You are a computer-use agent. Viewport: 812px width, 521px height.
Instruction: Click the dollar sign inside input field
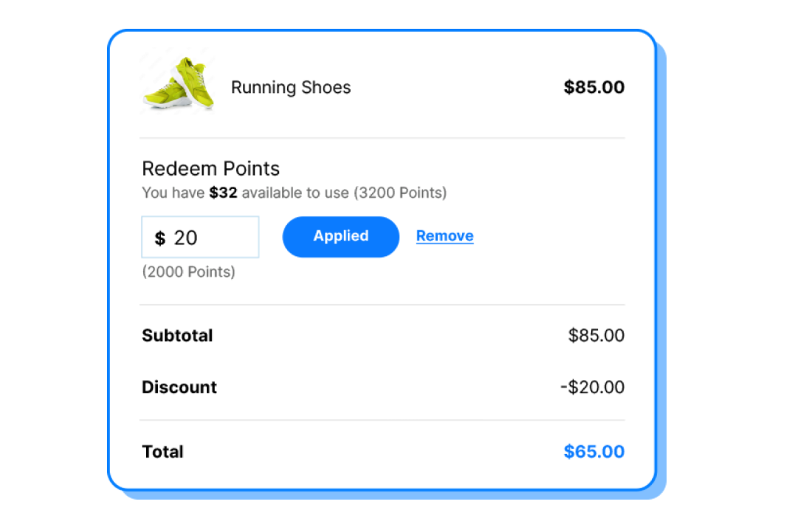tap(160, 238)
